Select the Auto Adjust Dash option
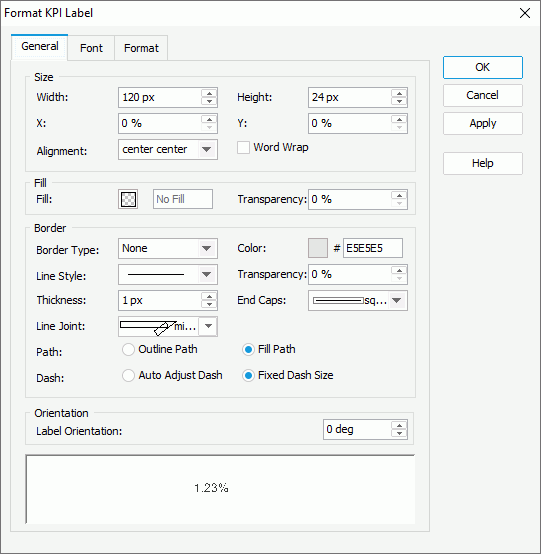Image resolution: width=541 pixels, height=554 pixels. click(128, 376)
